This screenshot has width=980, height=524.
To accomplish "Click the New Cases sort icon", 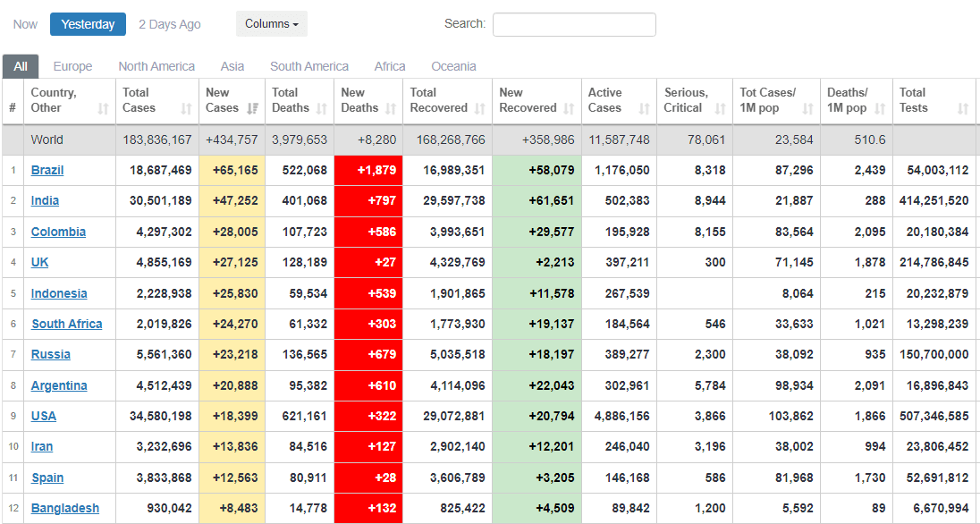I will 252,108.
